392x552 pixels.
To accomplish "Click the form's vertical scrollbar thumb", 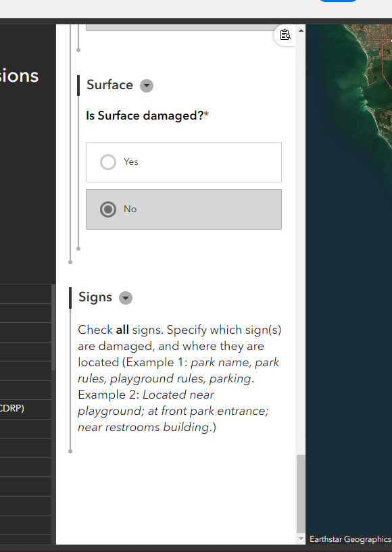I will click(x=301, y=494).
